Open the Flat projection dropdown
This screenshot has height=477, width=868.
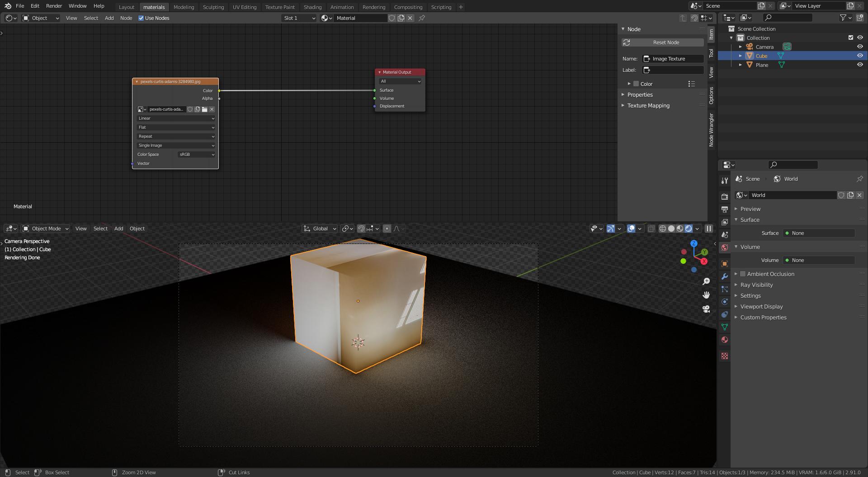176,127
